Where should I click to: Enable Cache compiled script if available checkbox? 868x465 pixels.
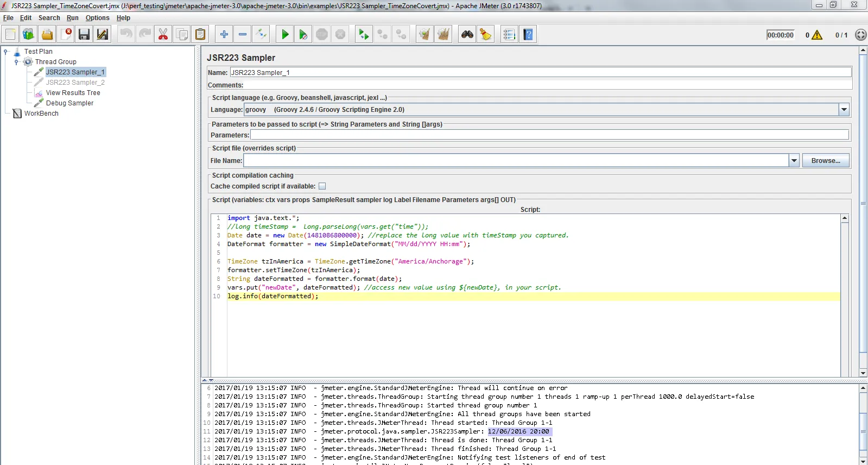pos(322,186)
